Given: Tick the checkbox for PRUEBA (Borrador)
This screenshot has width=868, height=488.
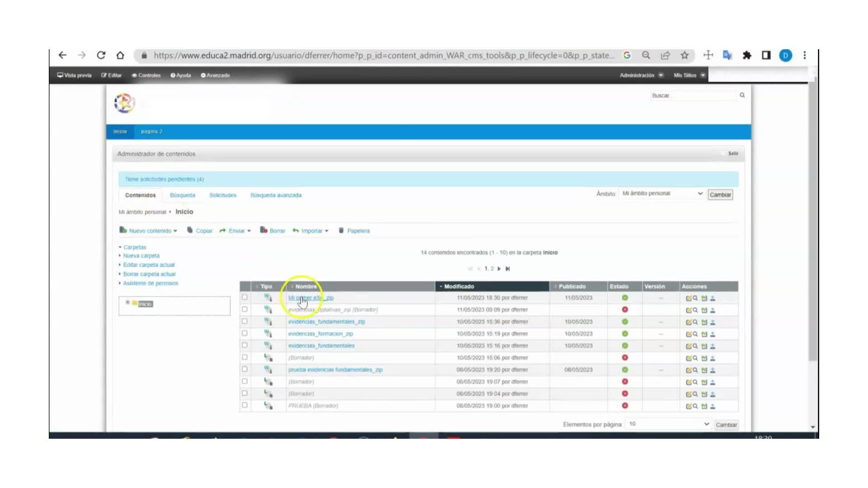Looking at the screenshot, I should [245, 405].
